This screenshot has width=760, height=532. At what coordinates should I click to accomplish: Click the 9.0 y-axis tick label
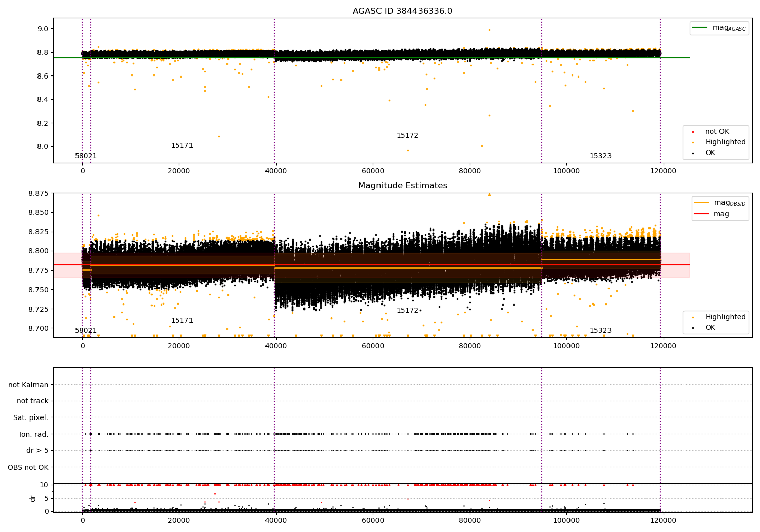point(43,29)
